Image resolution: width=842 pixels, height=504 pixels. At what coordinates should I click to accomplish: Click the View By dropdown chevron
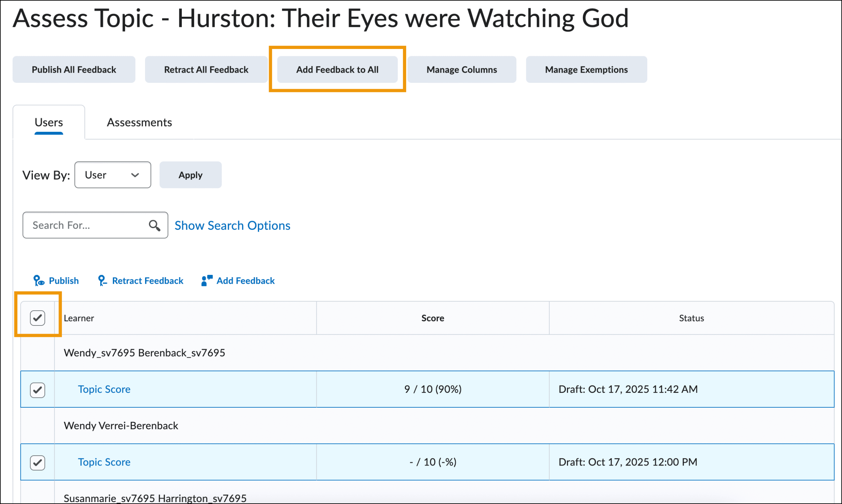click(x=135, y=175)
